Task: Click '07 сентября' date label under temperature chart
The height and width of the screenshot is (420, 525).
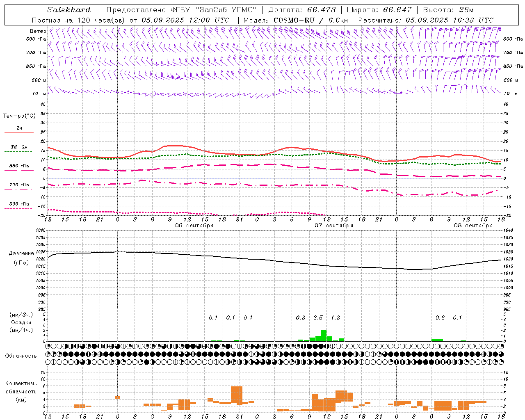Action: tap(334, 226)
